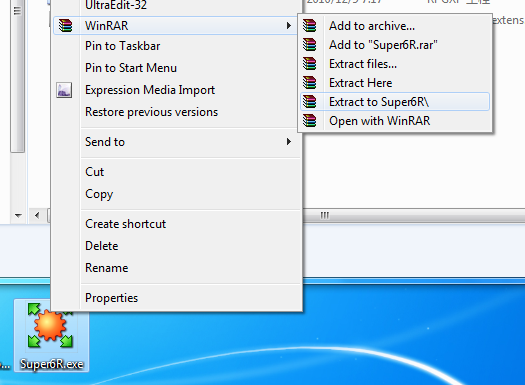Click the Super6R.exe file name label
The width and height of the screenshot is (525, 385).
tap(52, 364)
